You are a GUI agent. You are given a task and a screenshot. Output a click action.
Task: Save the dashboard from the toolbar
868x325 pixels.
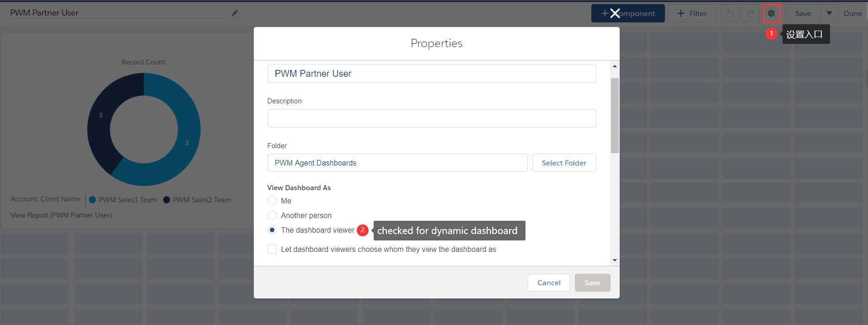coord(803,13)
